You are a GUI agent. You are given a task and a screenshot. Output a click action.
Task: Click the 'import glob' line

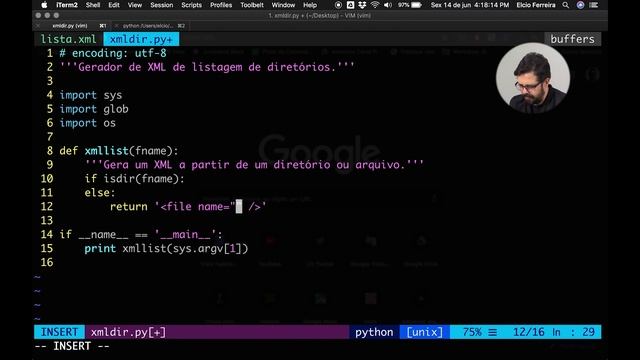coord(94,109)
